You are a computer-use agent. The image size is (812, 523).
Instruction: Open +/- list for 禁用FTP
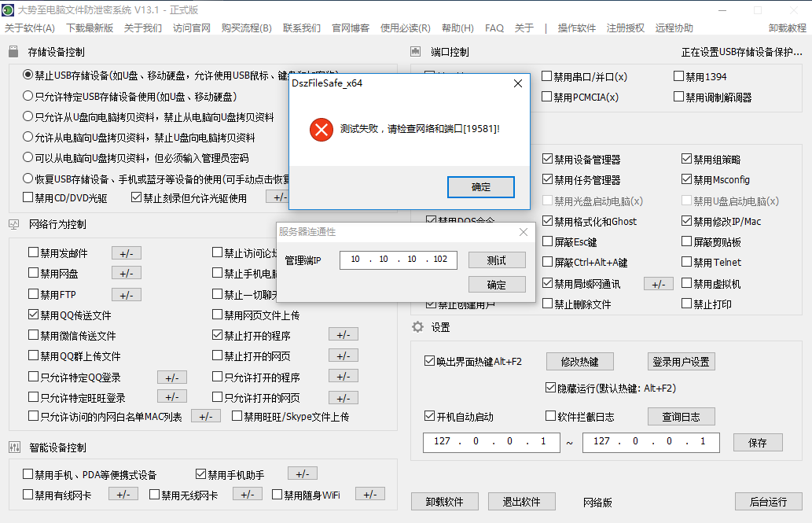[x=127, y=294]
